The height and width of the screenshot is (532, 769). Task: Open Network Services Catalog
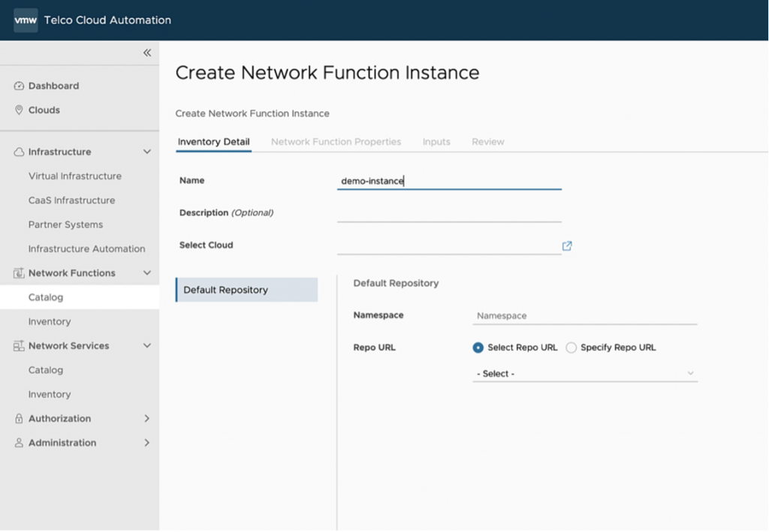point(46,370)
